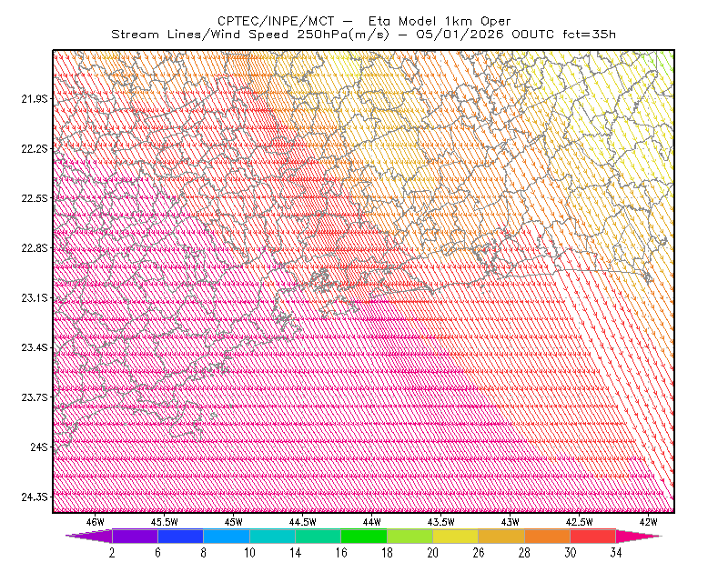Click latitude label 22.2S
This screenshot has height=562, width=728.
tap(35, 148)
